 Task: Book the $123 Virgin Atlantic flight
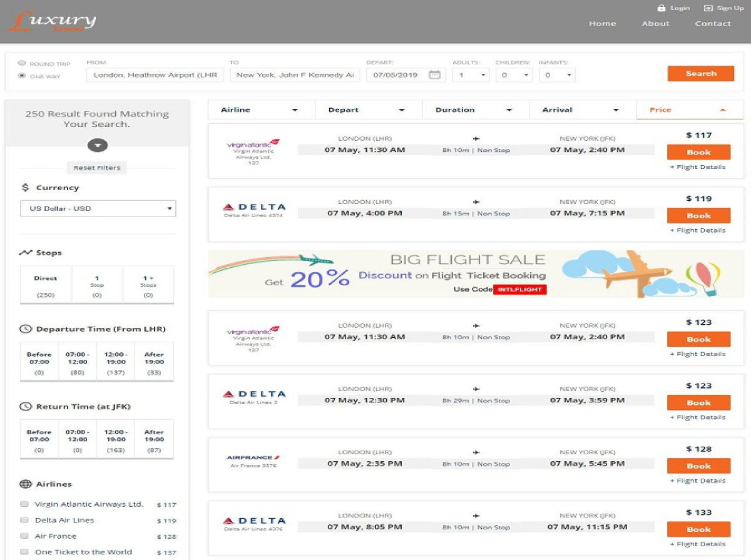pos(698,339)
